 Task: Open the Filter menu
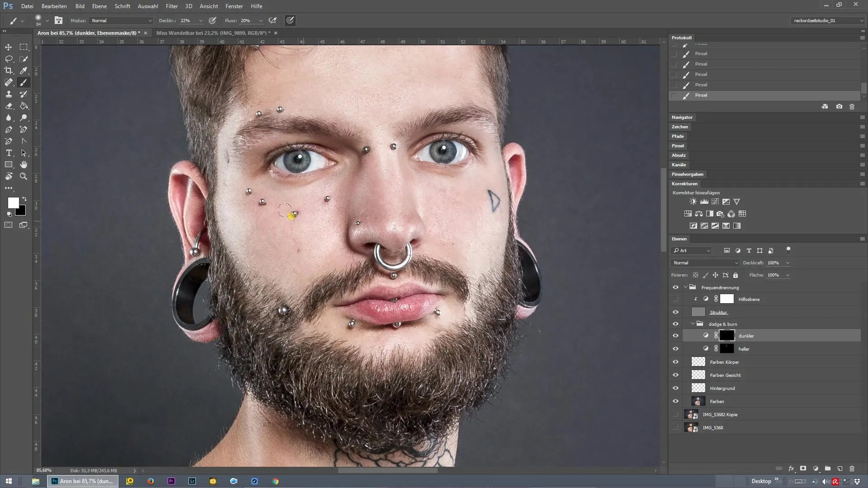click(171, 6)
